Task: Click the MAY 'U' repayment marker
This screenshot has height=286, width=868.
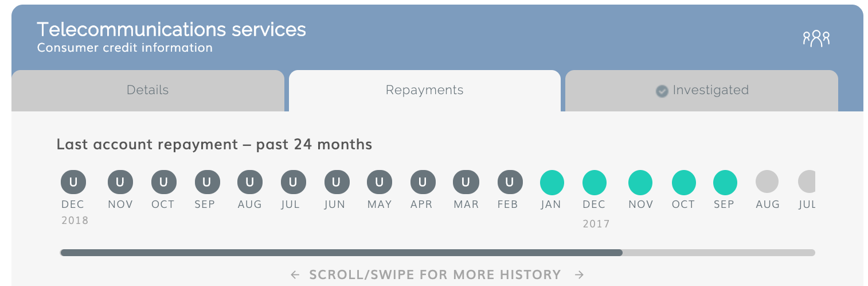Action: (x=380, y=182)
